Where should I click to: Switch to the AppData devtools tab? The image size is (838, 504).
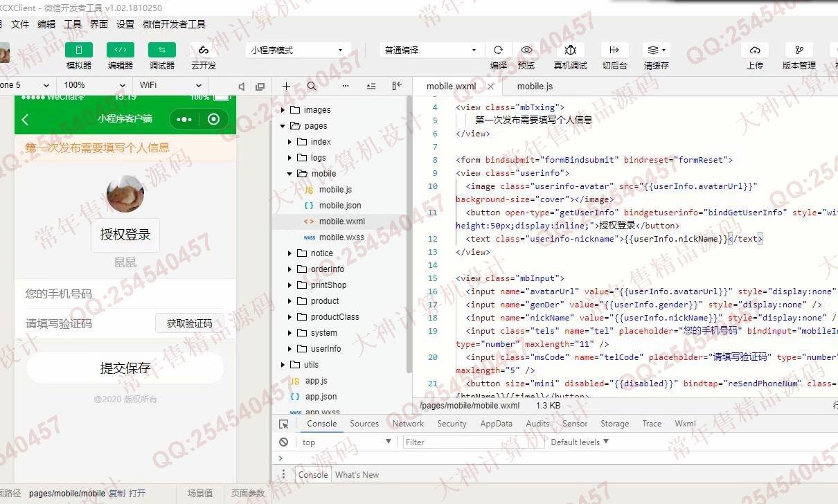[497, 424]
